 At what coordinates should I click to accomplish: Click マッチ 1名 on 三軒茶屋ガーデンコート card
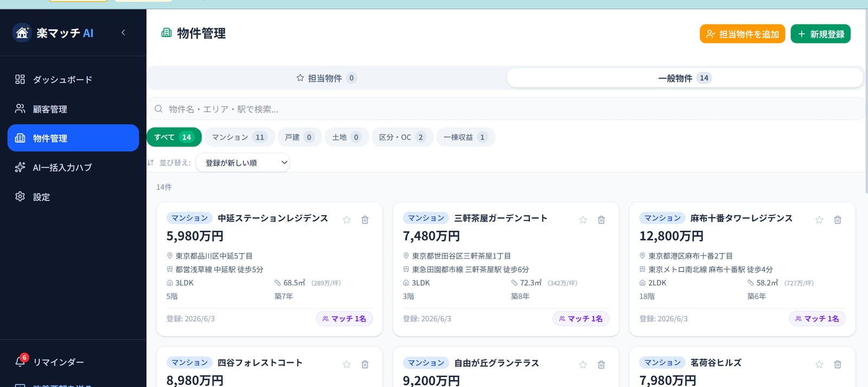click(x=581, y=319)
